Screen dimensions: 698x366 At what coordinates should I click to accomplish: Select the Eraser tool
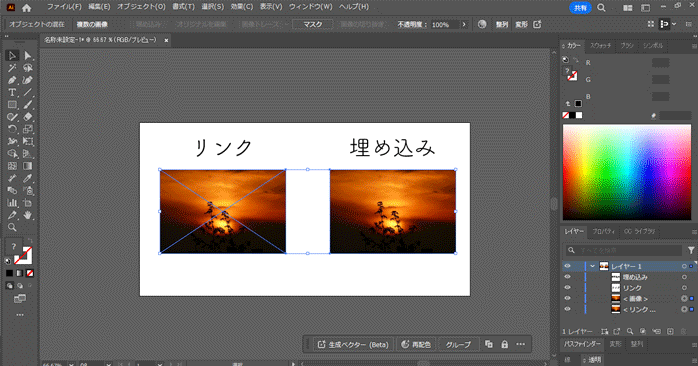28,117
